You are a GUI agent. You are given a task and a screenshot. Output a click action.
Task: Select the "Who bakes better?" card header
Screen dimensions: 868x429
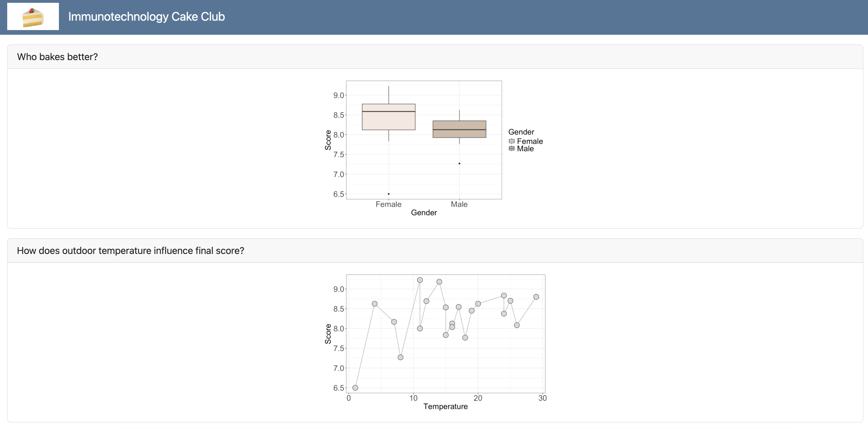(57, 57)
